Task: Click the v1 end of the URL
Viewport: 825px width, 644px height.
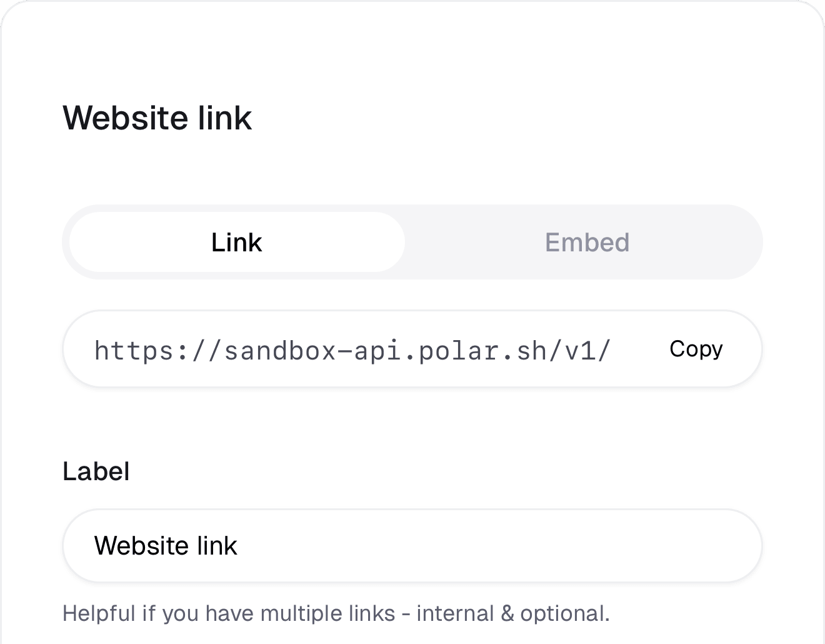Action: [587, 350]
